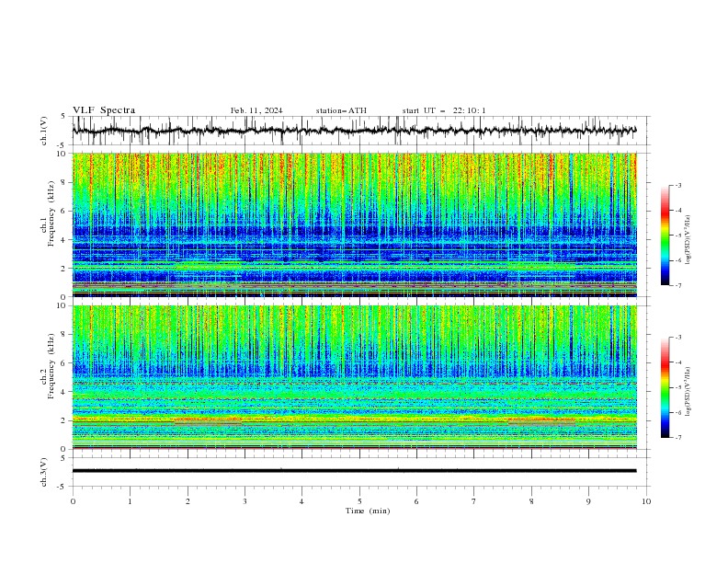Image resolution: width=728 pixels, height=563 pixels.
Task: Click the "-3" label on upper colorbar
Action: click(x=678, y=185)
